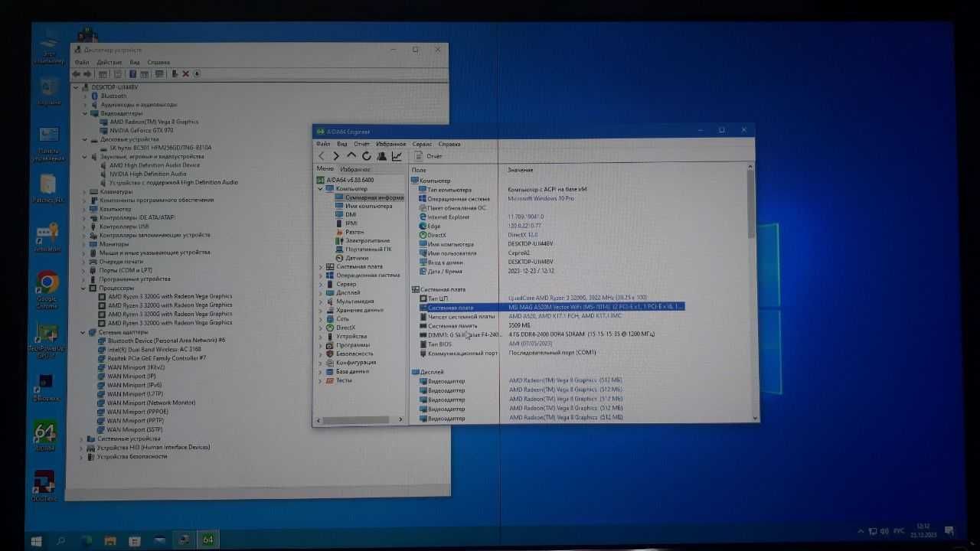Image resolution: width=980 pixels, height=551 pixels.
Task: Click the AIDA64 forward navigation arrow
Action: [335, 156]
